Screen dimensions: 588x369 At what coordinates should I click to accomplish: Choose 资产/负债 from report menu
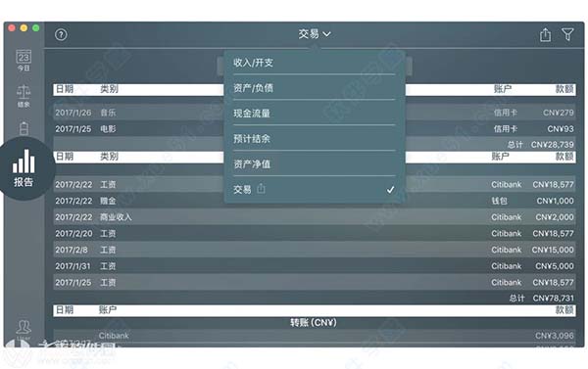[x=315, y=88]
